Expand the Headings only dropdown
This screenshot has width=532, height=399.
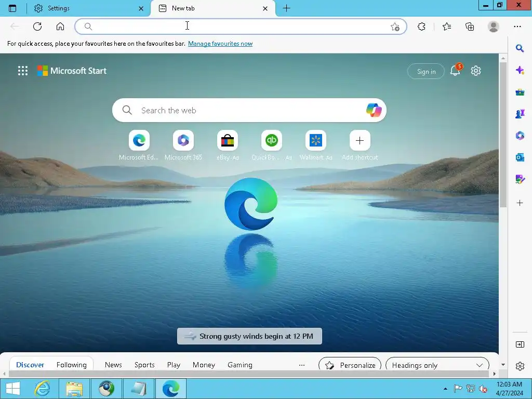coord(437,365)
